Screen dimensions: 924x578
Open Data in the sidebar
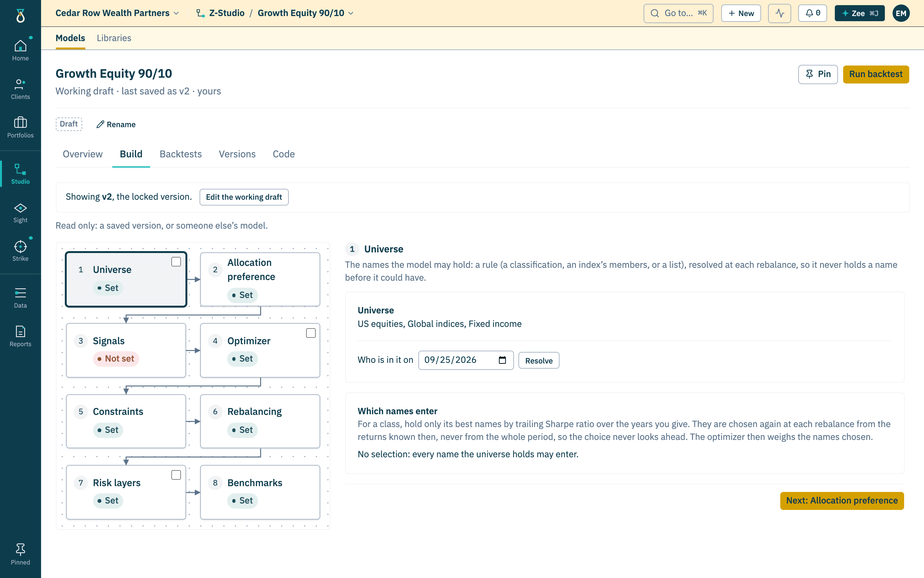point(20,298)
